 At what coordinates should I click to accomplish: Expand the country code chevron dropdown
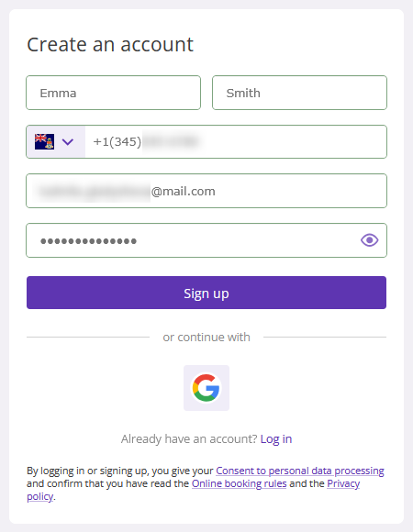point(68,142)
